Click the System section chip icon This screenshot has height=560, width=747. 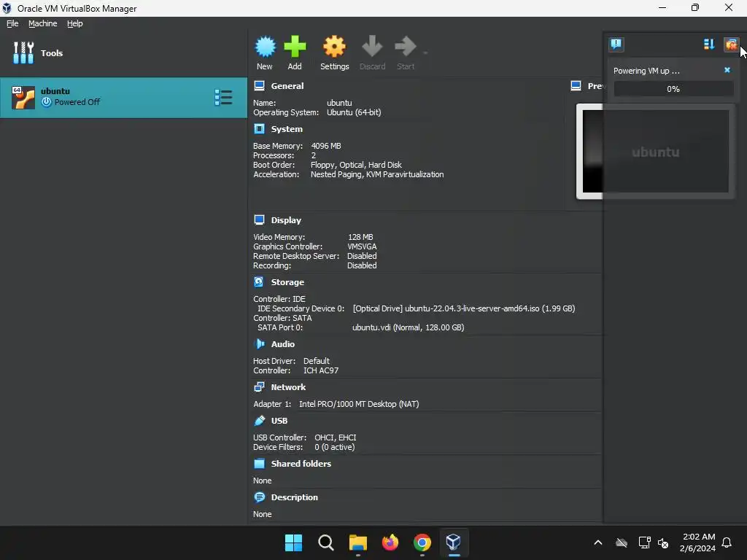pyautogui.click(x=259, y=129)
